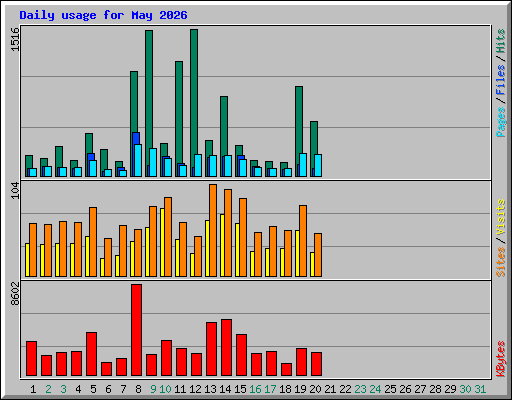This screenshot has height=400, width=512.
Task: Click green day 24 on the x-axis
Action: (375, 389)
